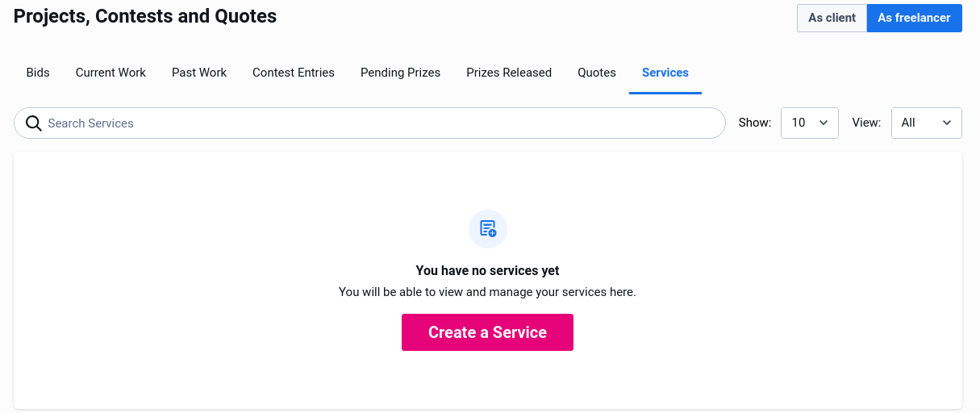Open the Bids tab
Screen dimensions: 980x413
click(x=38, y=73)
